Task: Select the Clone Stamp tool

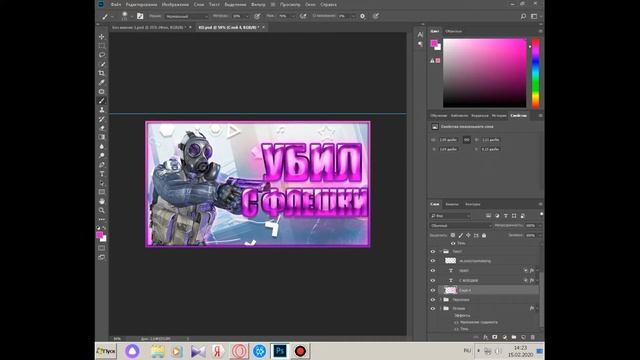Action: point(102,110)
